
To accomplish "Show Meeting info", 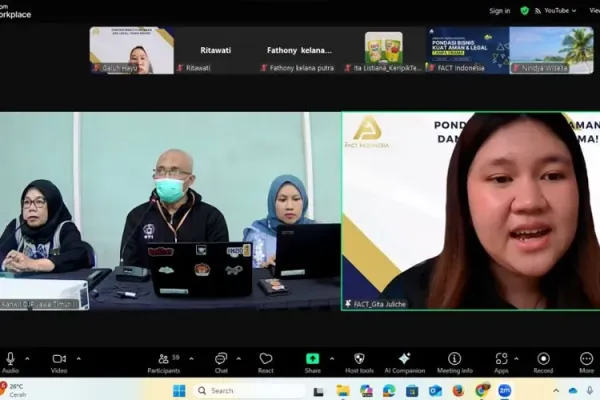I will click(454, 360).
